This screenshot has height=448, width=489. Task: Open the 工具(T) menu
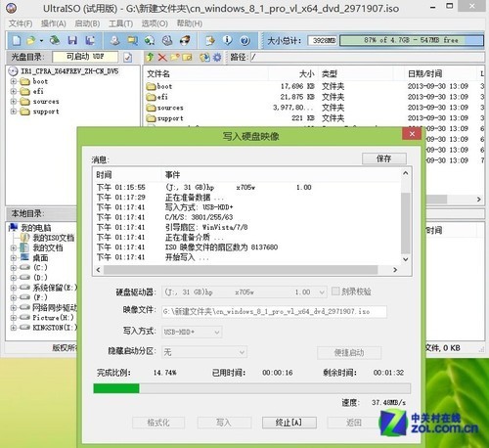(120, 23)
